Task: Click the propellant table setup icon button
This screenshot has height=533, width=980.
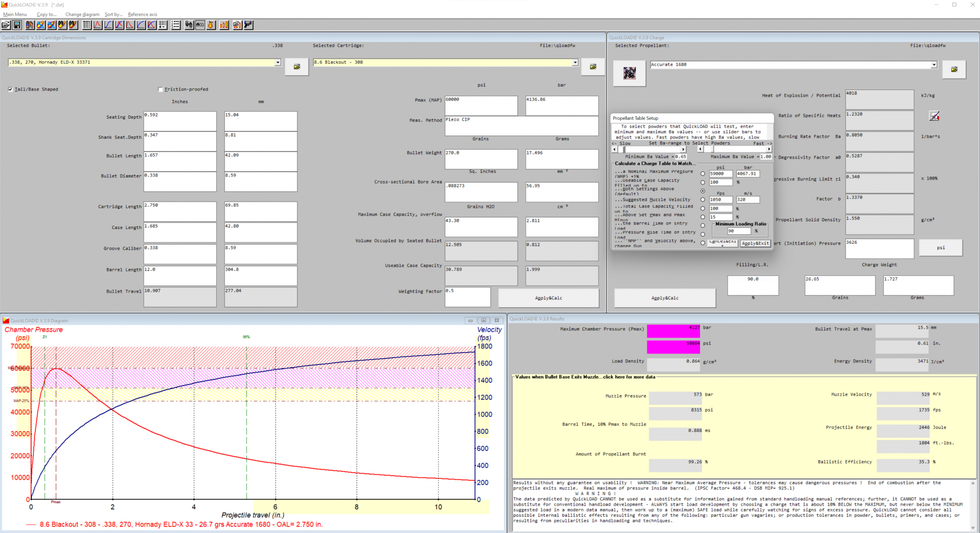Action: tap(630, 73)
